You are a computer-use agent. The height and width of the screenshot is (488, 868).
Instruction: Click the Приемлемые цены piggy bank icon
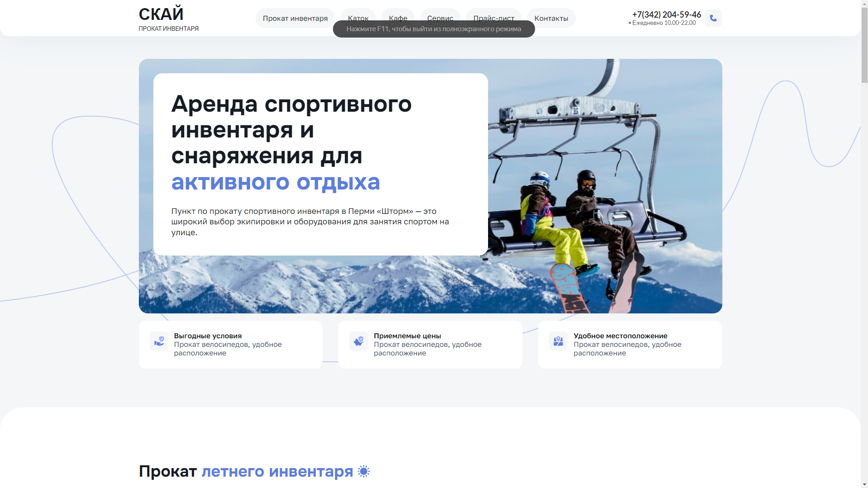click(x=359, y=341)
